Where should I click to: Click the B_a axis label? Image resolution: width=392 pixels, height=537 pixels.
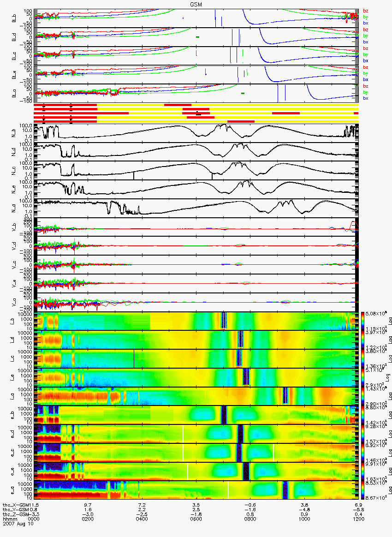14,94
